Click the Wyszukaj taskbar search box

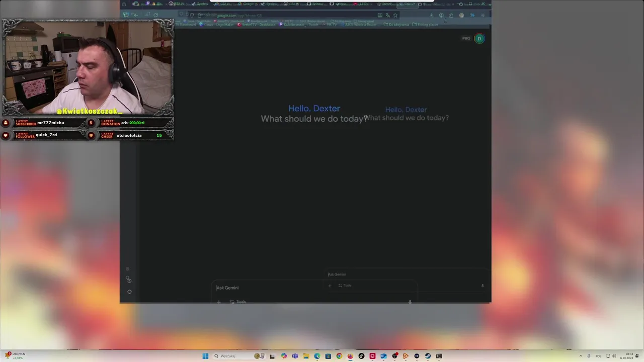(x=238, y=356)
